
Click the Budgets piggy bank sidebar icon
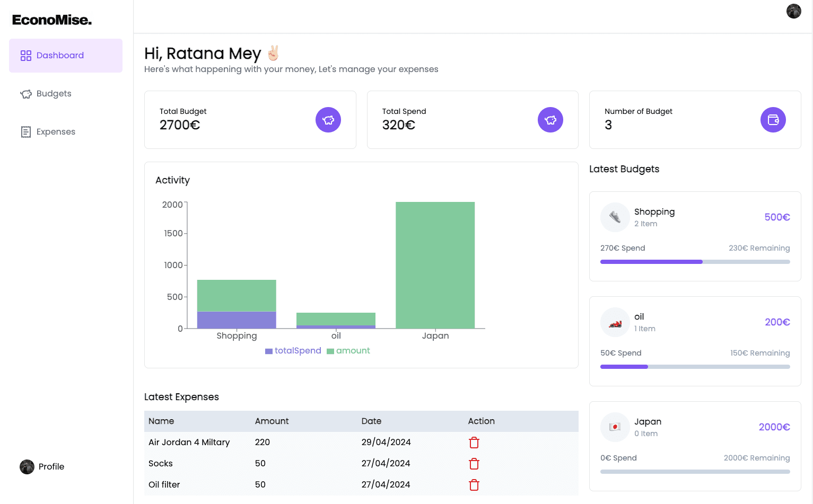point(26,94)
